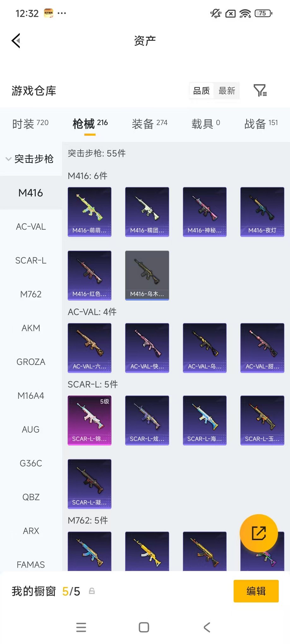Image resolution: width=290 pixels, height=644 pixels.
Task: Select FAMAS in the weapon sidebar
Action: tap(31, 564)
